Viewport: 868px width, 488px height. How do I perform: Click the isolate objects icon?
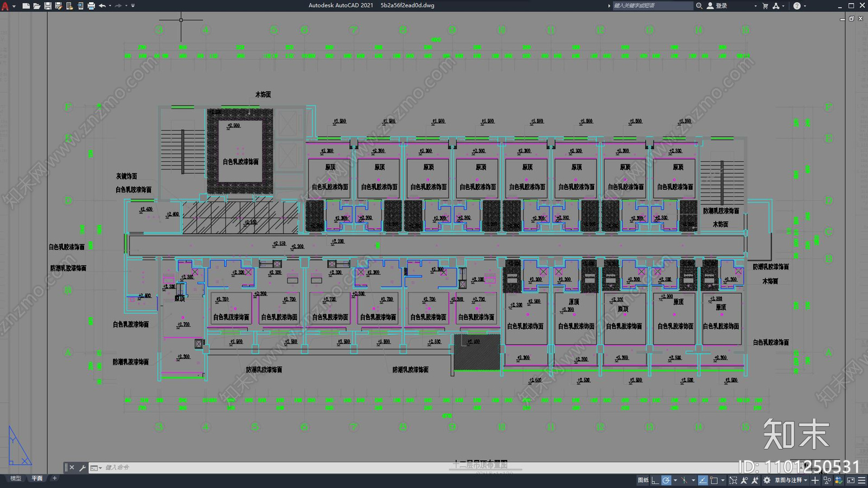coord(827,480)
